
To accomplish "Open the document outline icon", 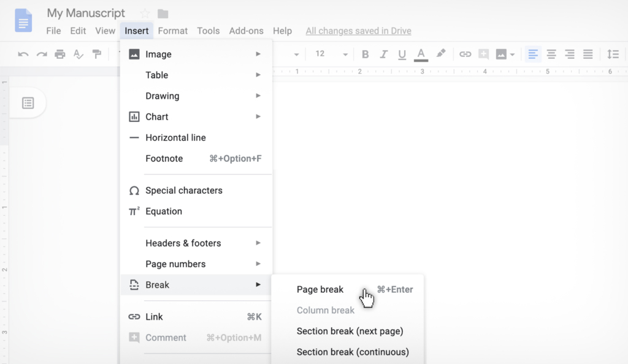I will [x=28, y=102].
